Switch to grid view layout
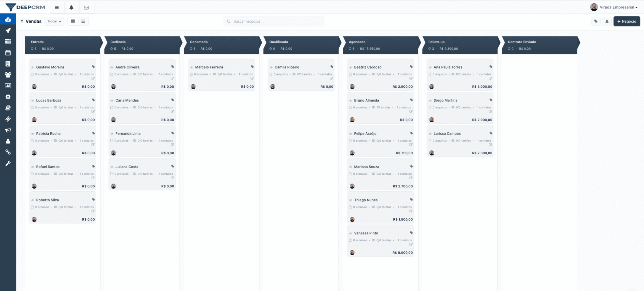The image size is (644, 291). tap(73, 21)
